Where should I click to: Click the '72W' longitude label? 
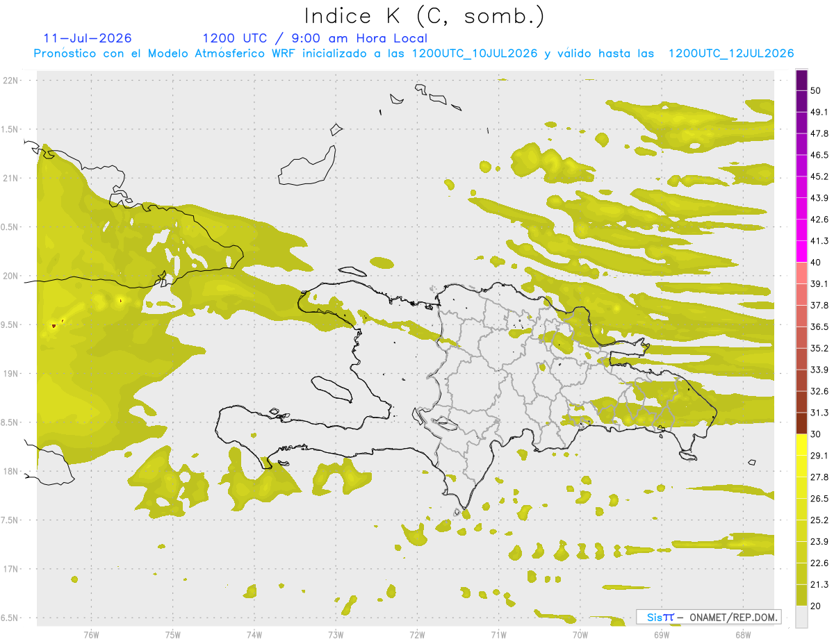417,635
